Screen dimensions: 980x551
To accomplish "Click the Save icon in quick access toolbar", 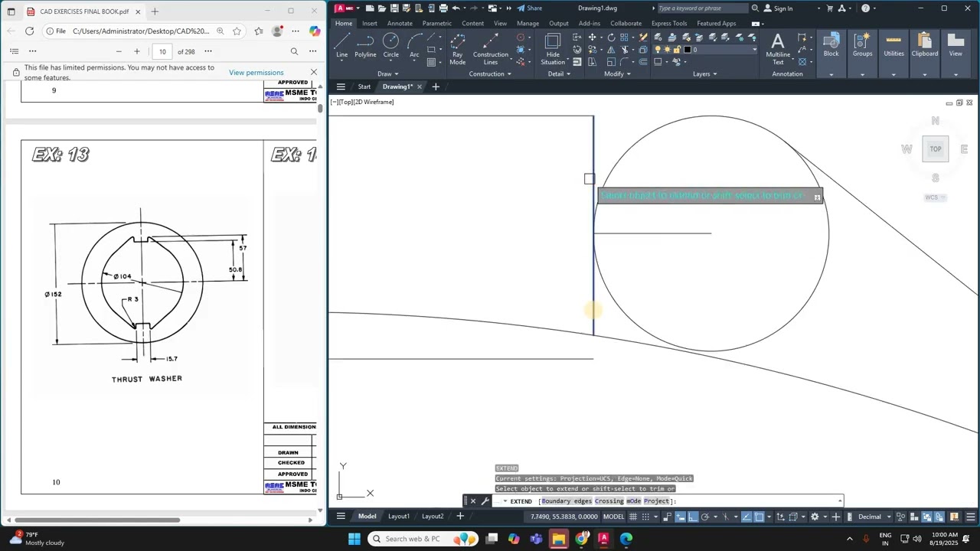I will 394,8.
